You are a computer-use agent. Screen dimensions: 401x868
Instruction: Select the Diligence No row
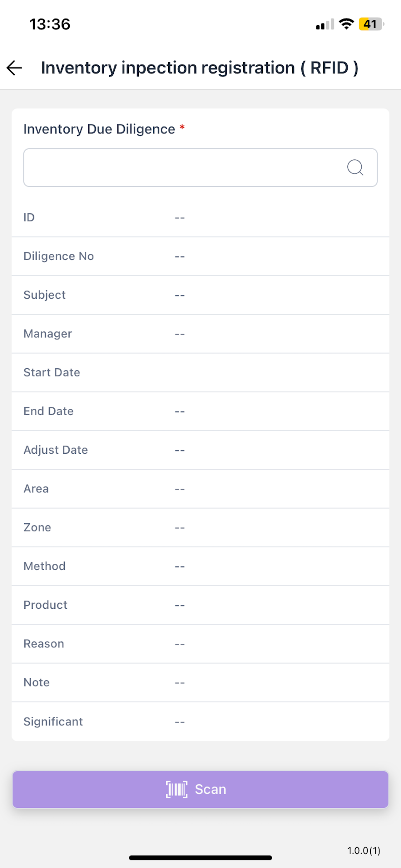(x=200, y=256)
